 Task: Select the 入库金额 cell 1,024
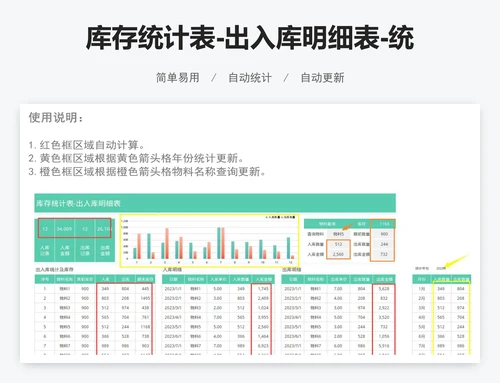coord(263,308)
